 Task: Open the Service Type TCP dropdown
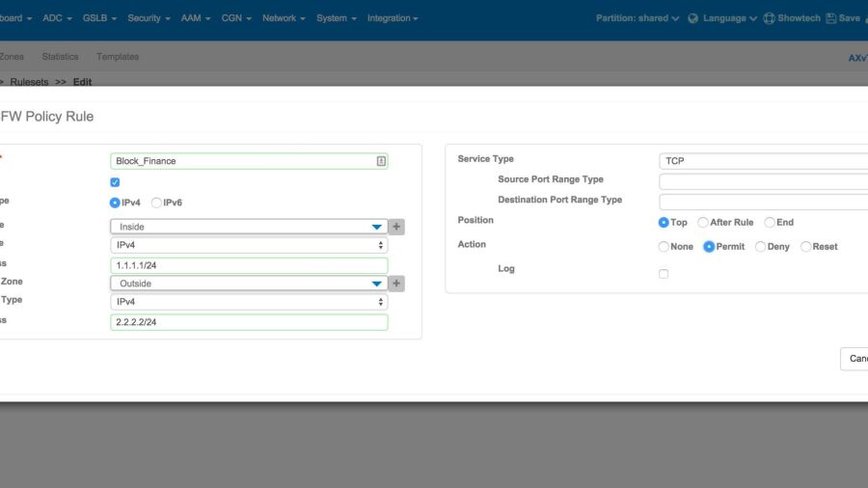(764, 161)
